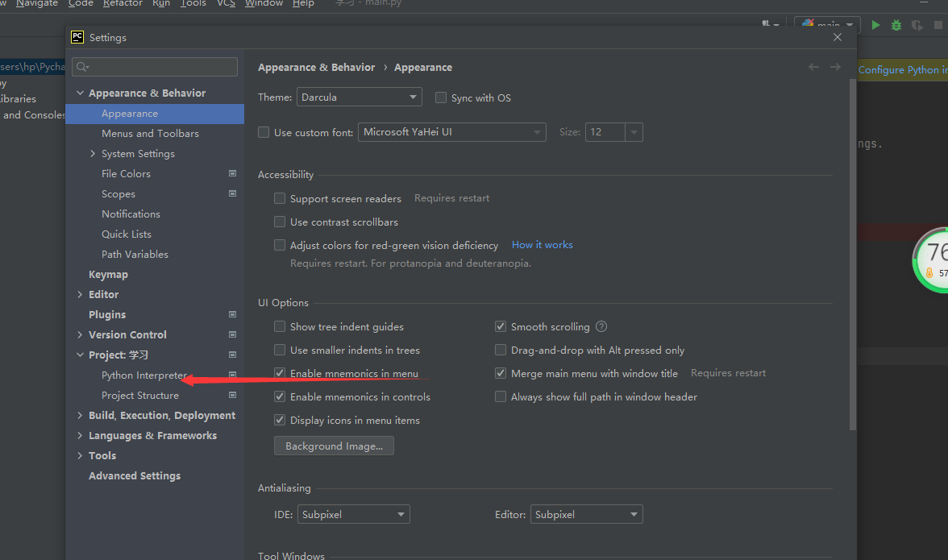The image size is (948, 560).
Task: Open the Refactor menu
Action: pyautogui.click(x=123, y=3)
